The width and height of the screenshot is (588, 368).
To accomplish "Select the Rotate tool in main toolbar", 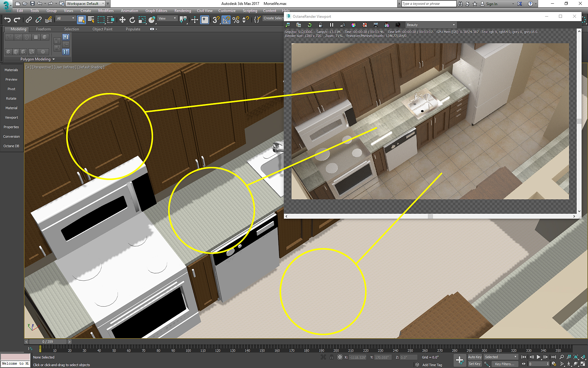I will (x=132, y=20).
